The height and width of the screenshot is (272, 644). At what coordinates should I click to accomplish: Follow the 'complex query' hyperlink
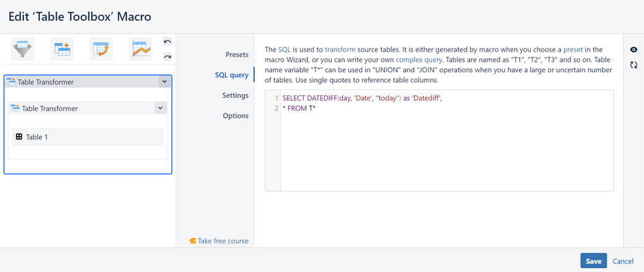tap(424, 60)
